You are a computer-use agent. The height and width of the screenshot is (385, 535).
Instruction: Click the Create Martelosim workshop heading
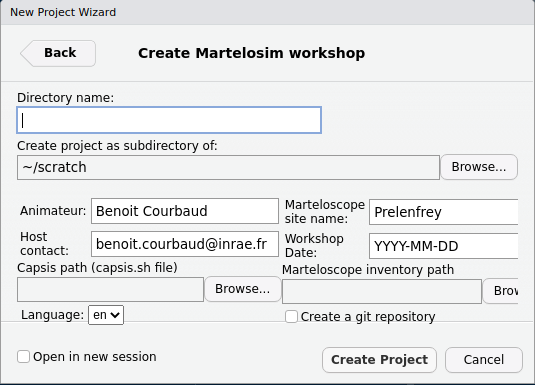tap(251, 53)
